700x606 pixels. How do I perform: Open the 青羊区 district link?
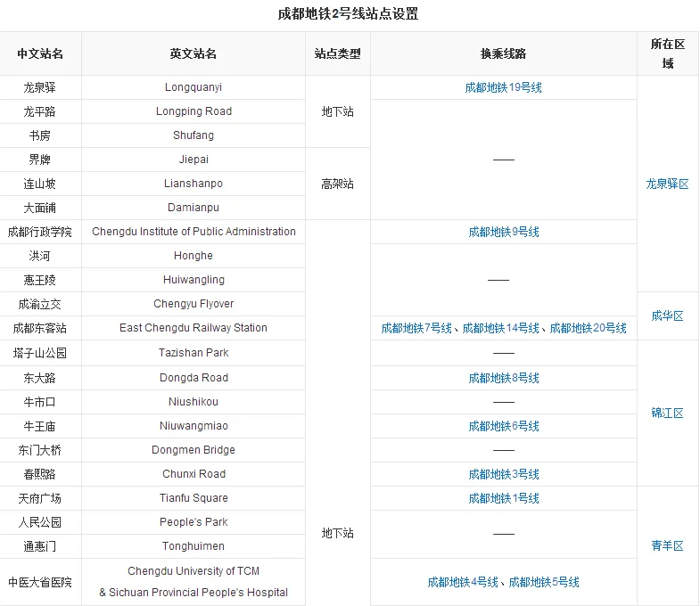pos(667,545)
